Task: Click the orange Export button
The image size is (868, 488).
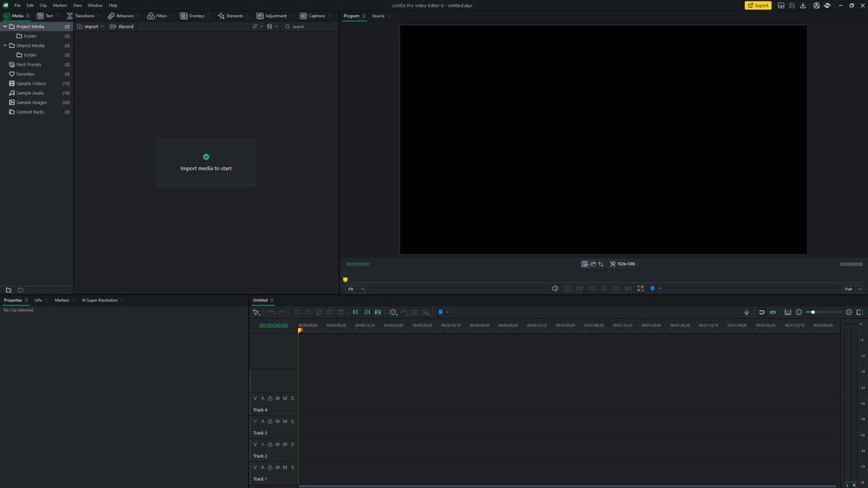Action: tap(758, 5)
